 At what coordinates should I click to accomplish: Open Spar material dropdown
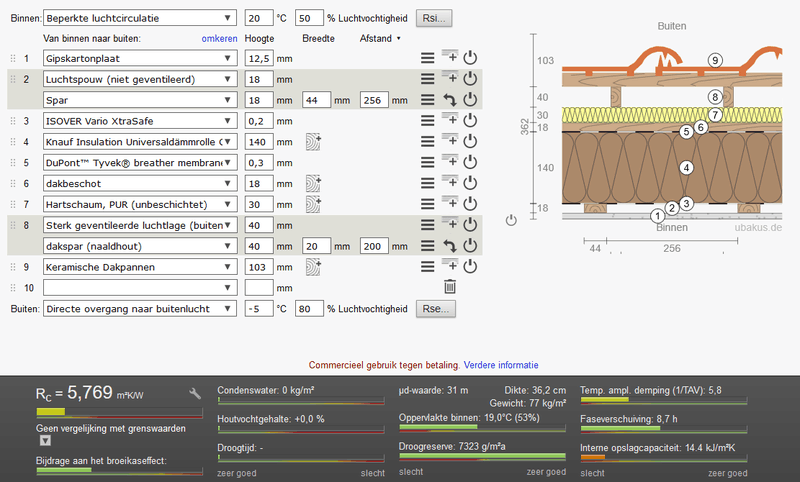click(x=140, y=100)
